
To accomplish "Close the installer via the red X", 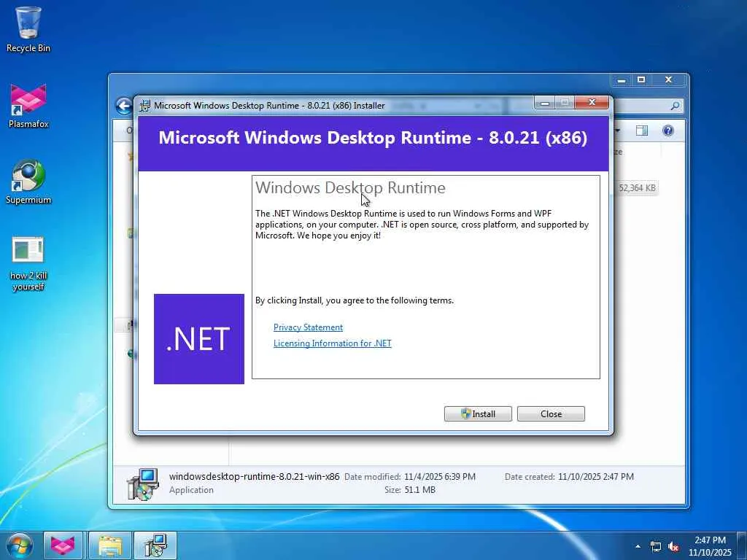I will click(592, 102).
